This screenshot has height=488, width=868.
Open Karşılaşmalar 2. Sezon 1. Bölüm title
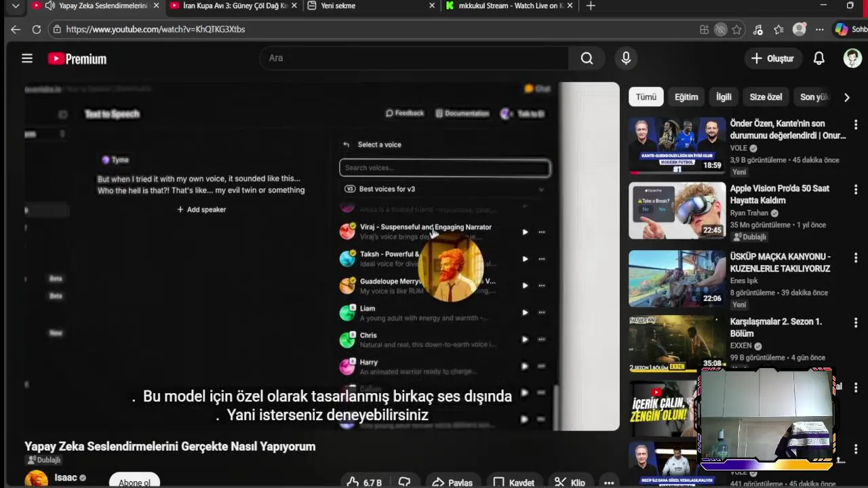click(x=776, y=327)
